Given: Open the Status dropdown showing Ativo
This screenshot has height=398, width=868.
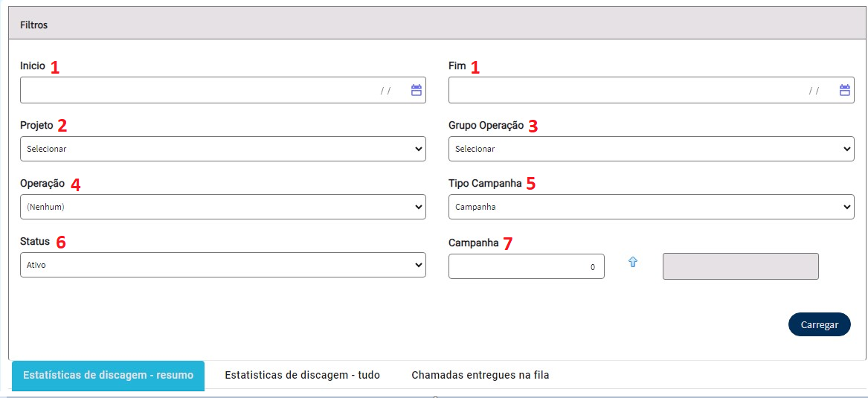Looking at the screenshot, I should (223, 265).
